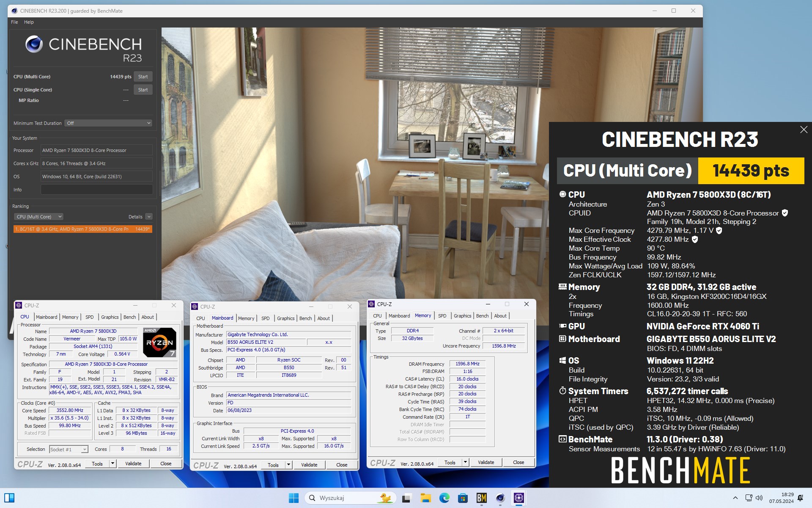Open Microsoft Store from the taskbar

pyautogui.click(x=463, y=498)
